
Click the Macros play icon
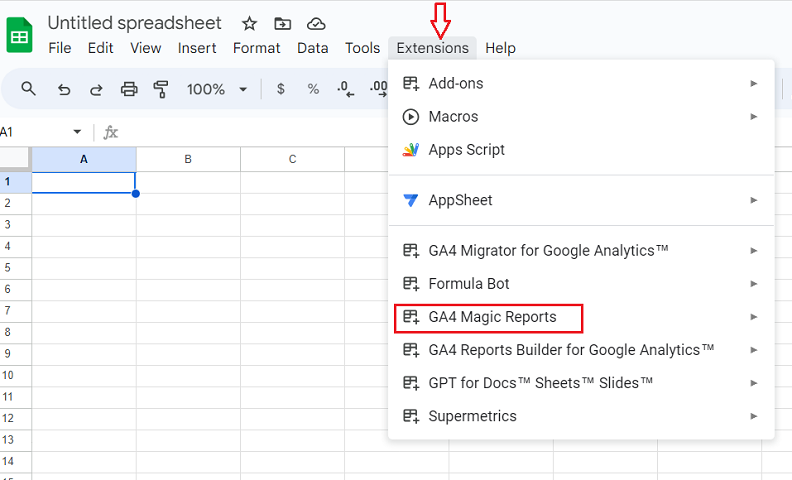411,117
